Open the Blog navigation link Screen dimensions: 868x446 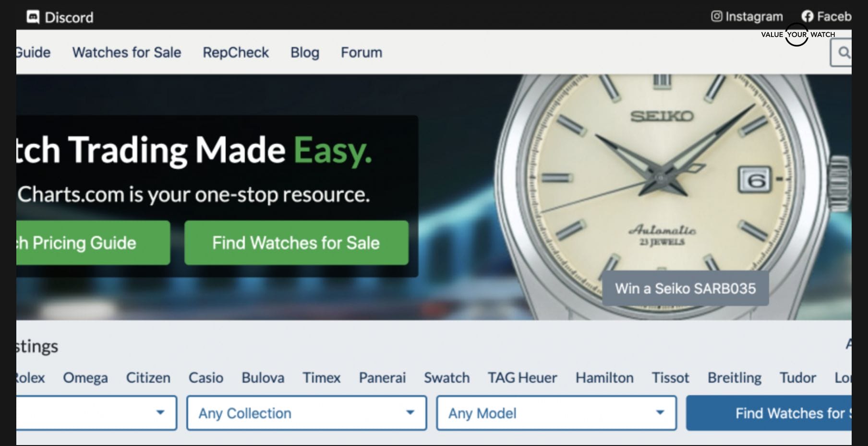click(x=305, y=52)
